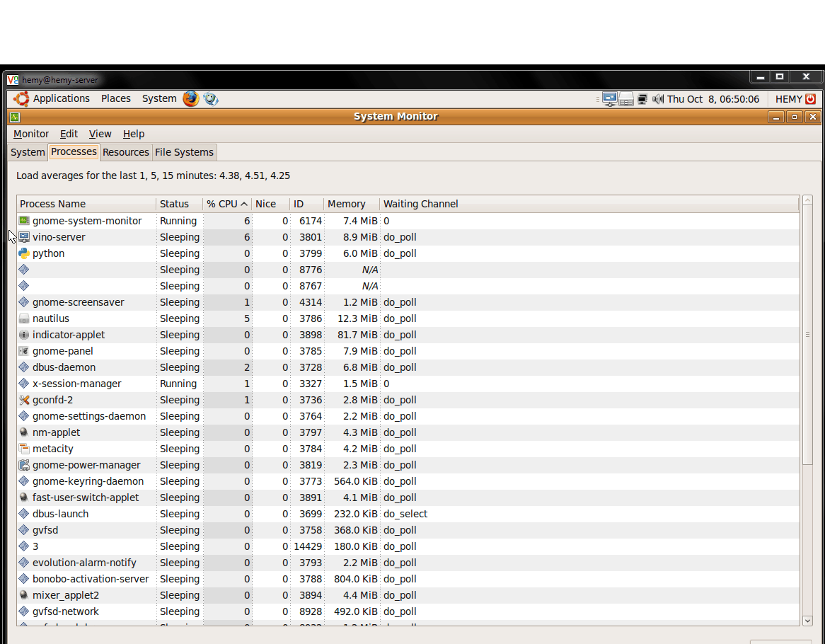The width and height of the screenshot is (825, 644).
Task: Click the Ubuntu logo in the panel
Action: tap(21, 98)
